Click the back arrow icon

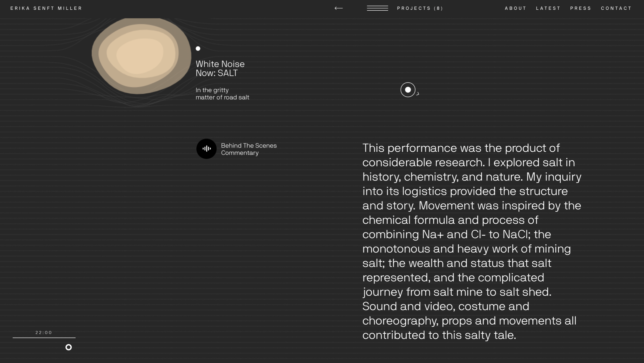tap(338, 8)
